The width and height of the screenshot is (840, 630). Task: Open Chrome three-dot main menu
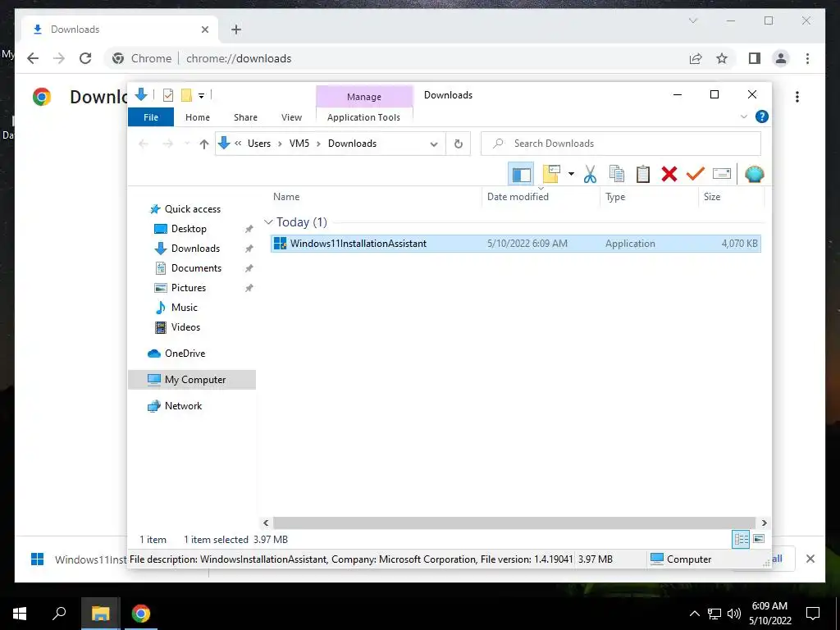807,58
